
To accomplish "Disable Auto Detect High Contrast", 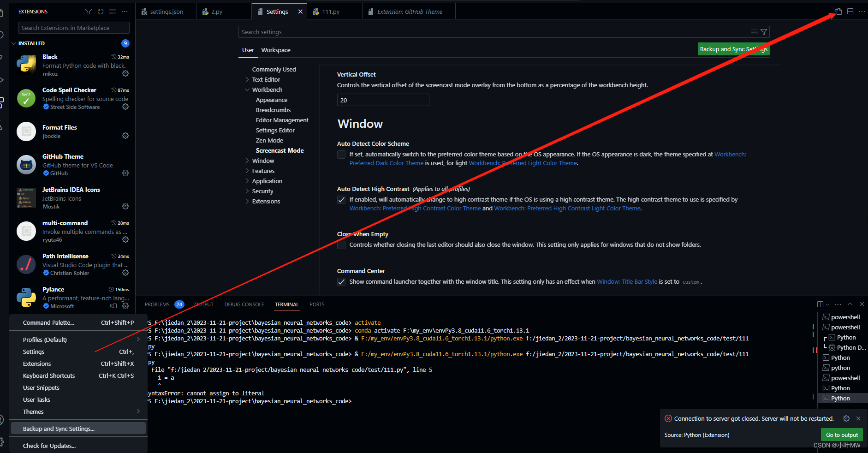I will click(x=341, y=200).
